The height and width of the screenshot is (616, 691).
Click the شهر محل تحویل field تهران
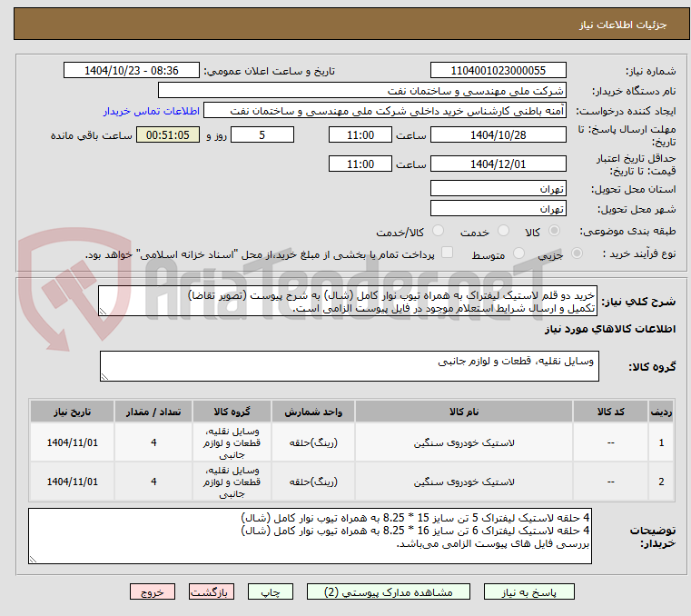coord(498,209)
